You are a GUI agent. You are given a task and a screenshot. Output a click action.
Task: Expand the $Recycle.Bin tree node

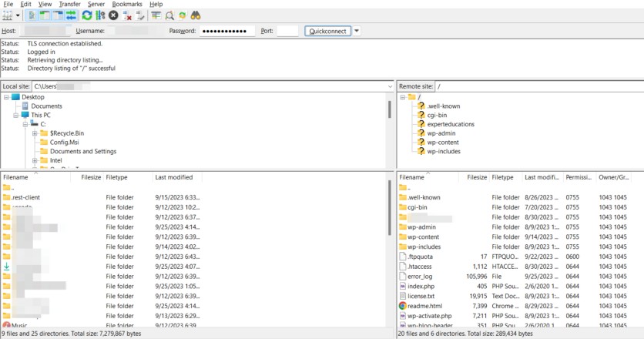point(35,133)
